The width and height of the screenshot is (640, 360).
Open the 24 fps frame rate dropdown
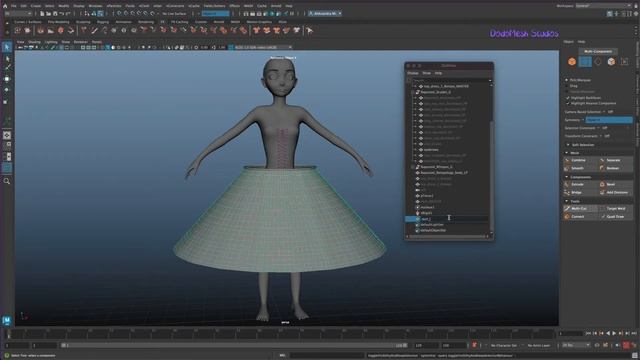point(576,345)
